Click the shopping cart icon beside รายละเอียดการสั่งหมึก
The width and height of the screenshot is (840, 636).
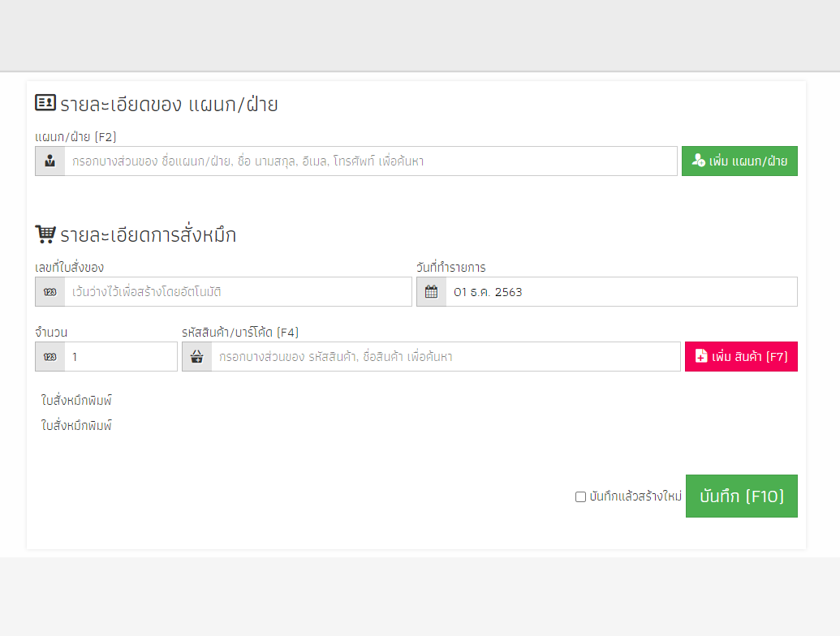click(45, 234)
